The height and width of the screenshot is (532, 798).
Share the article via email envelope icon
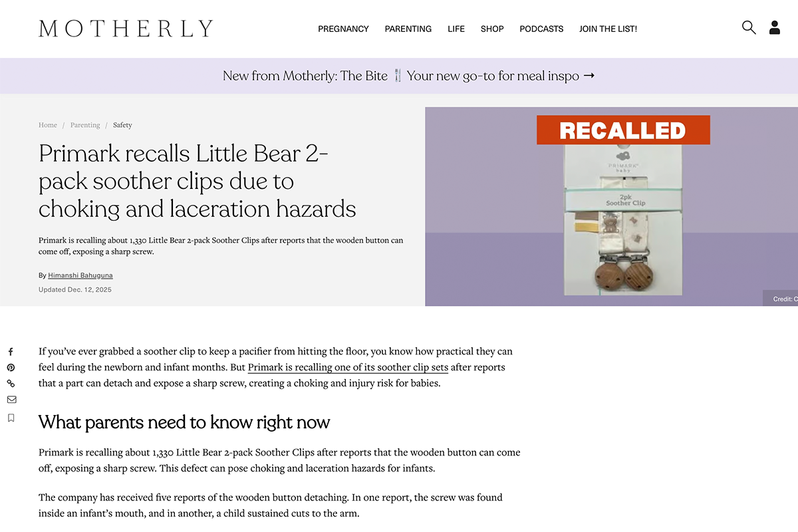[x=11, y=400]
